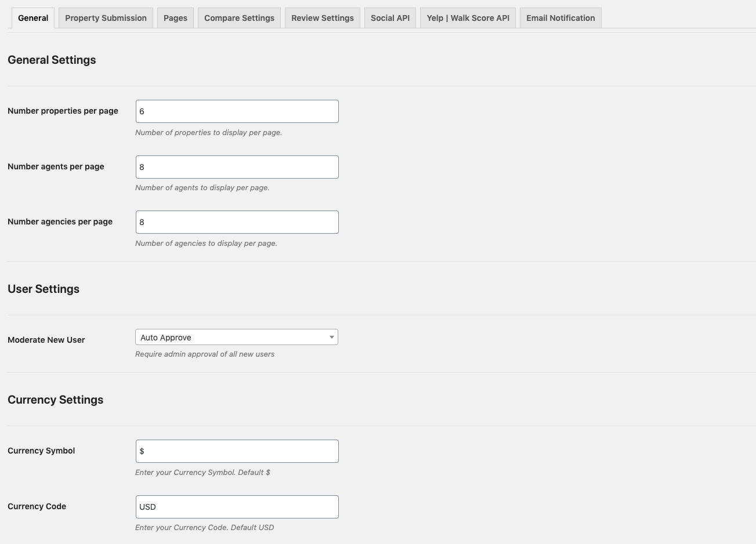
Task: Click the Number agencies per page input
Action: tap(237, 222)
